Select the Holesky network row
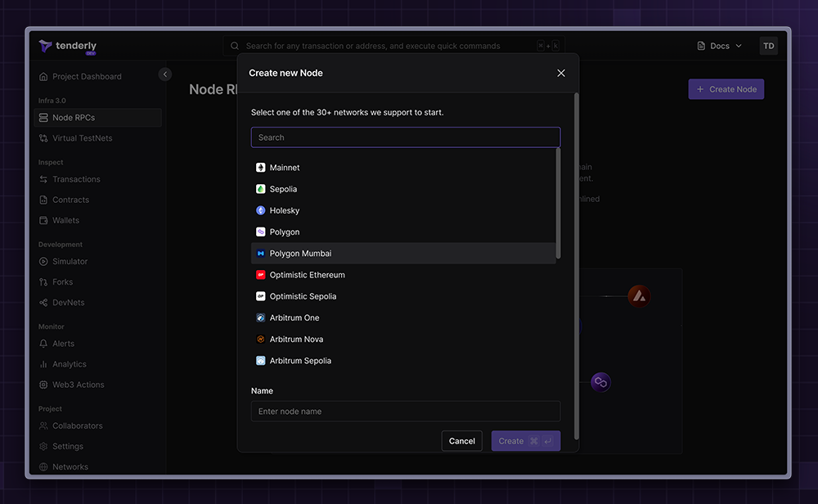 [x=403, y=210]
